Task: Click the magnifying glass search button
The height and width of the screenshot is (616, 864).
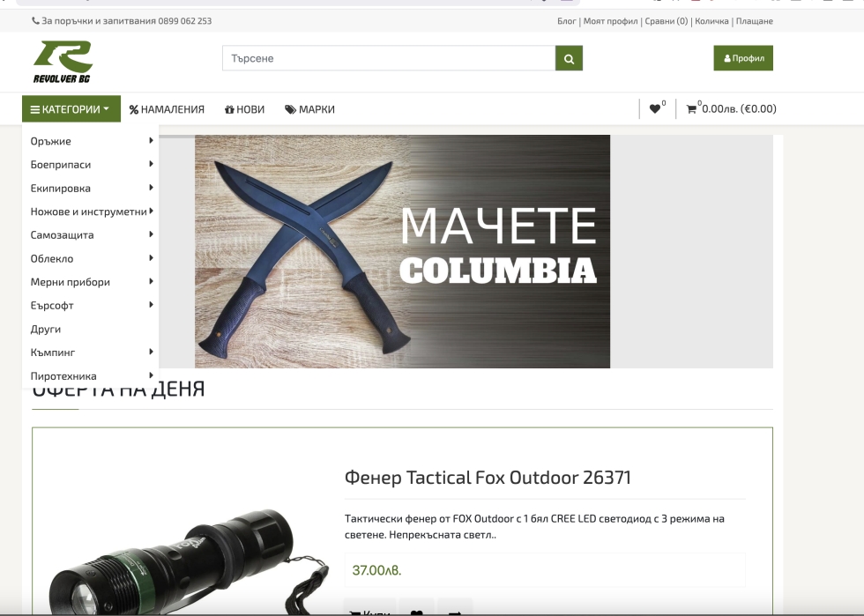Action: point(569,58)
